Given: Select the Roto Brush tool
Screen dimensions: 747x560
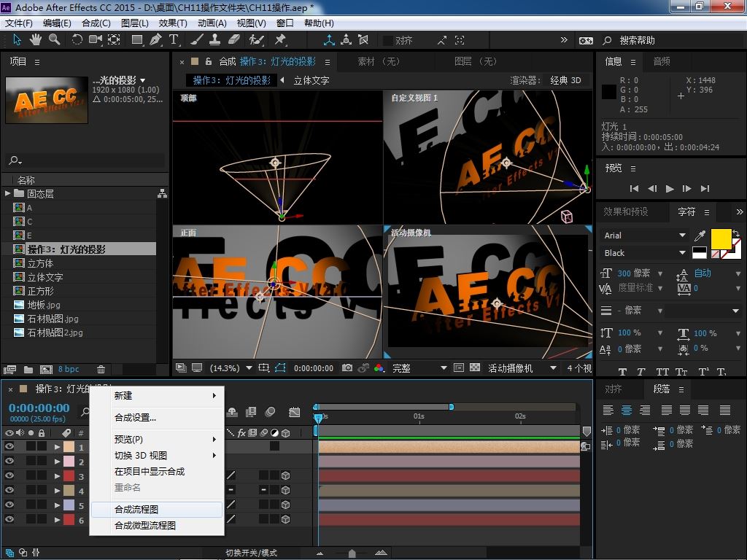Looking at the screenshot, I should [256, 40].
